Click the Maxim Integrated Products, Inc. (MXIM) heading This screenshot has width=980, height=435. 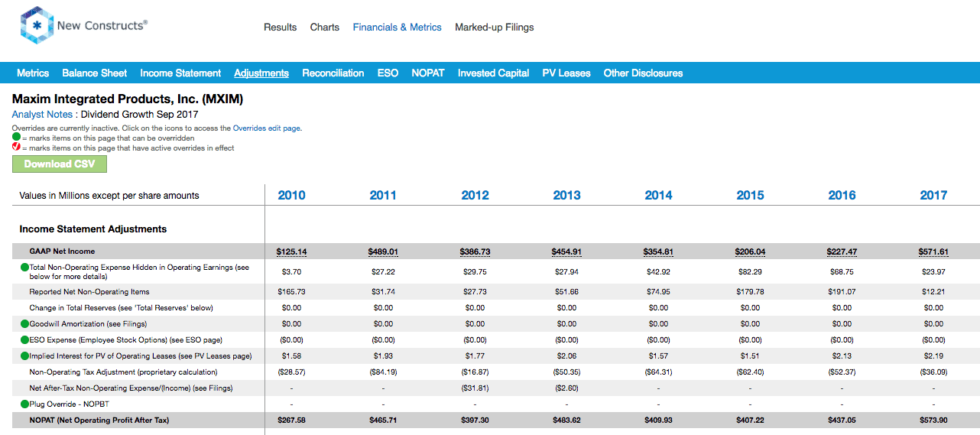point(128,99)
